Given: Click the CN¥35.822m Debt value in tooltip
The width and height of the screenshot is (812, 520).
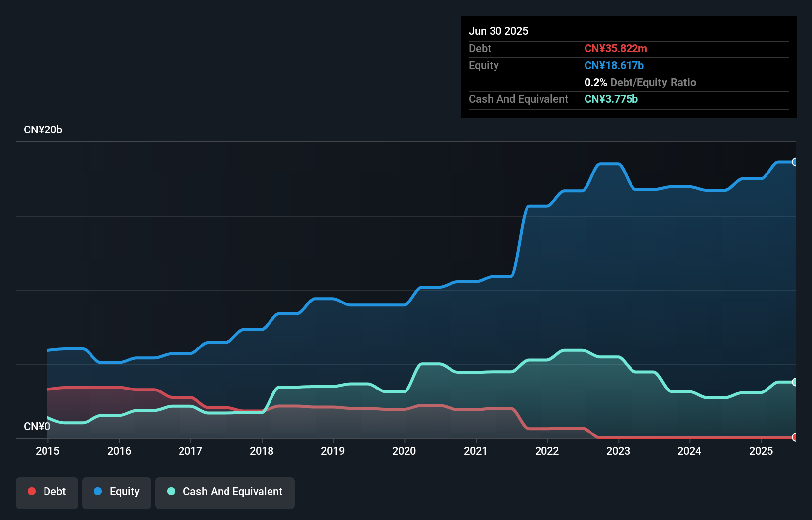Looking at the screenshot, I should 616,48.
